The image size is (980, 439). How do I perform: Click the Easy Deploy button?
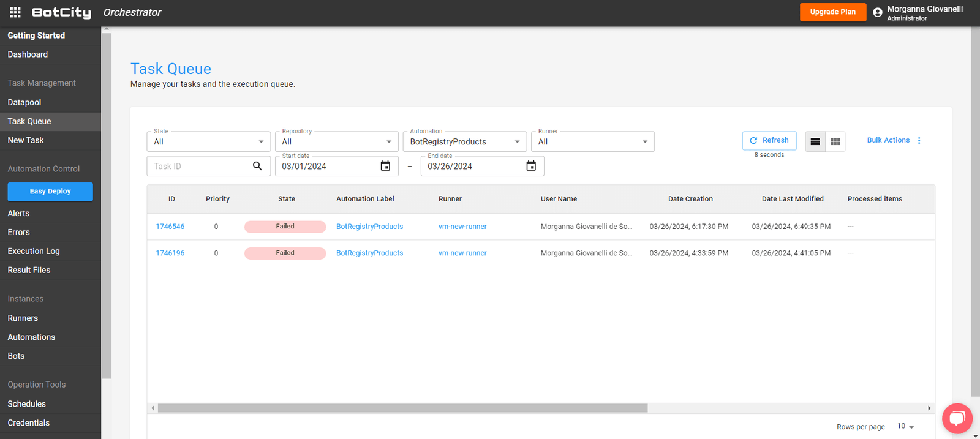[50, 192]
